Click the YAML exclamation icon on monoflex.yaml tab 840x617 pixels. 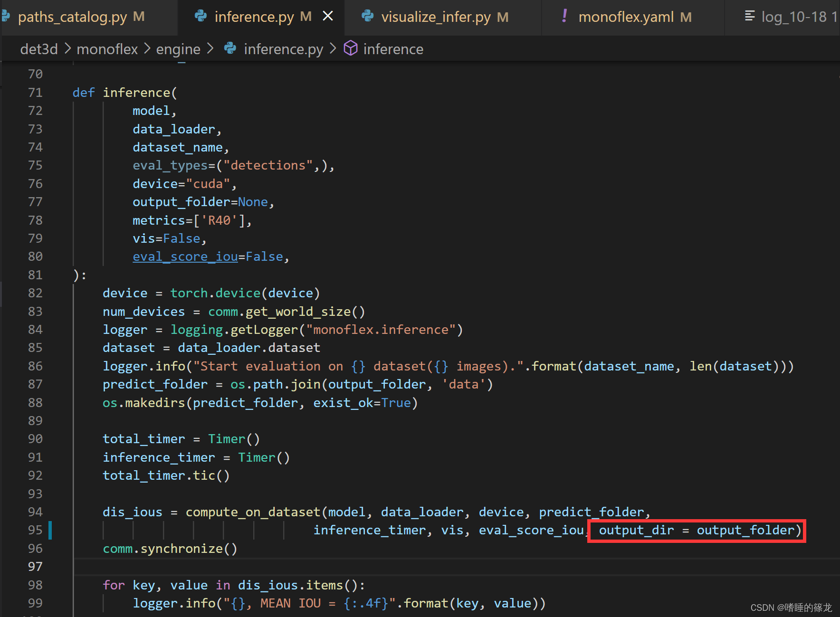pyautogui.click(x=564, y=16)
